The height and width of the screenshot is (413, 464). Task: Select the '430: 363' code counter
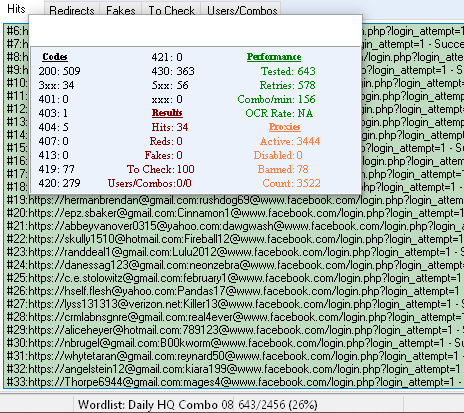tap(173, 71)
